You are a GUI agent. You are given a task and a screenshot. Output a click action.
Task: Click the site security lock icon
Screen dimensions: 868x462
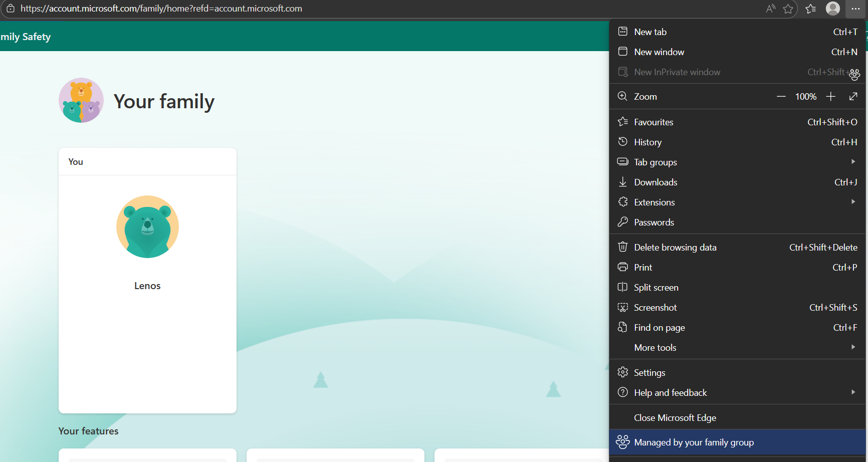11,9
